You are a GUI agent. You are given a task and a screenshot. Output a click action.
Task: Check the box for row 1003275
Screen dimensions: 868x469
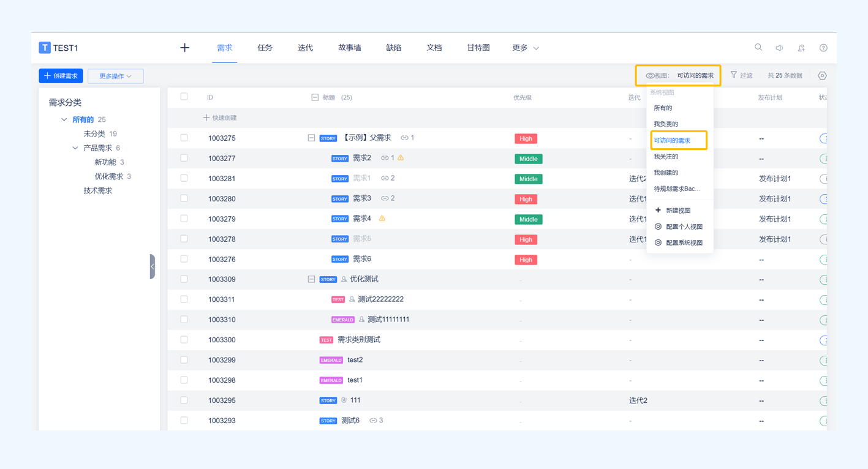point(184,138)
